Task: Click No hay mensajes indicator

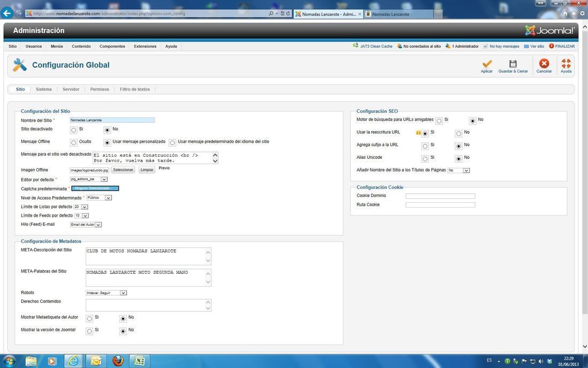Action: (x=501, y=47)
